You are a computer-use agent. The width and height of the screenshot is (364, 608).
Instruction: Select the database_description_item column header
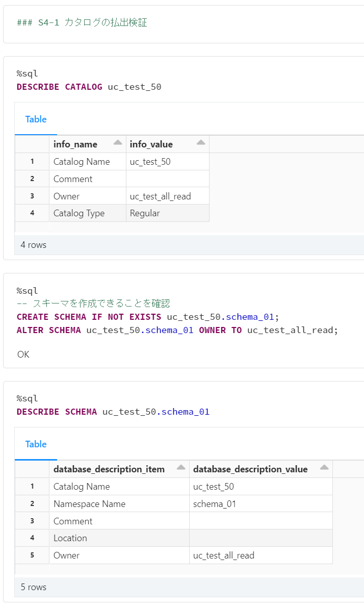tap(119, 469)
